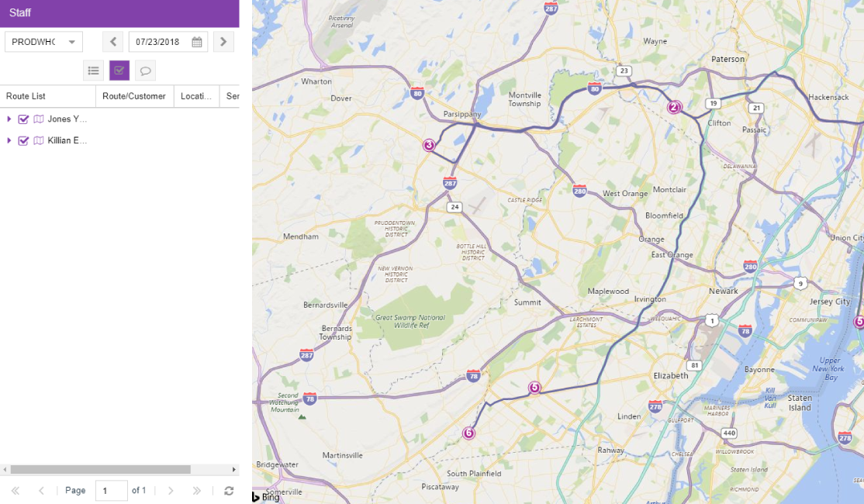Open the PRODWHC warehouse dropdown
864x504 pixels.
point(43,42)
